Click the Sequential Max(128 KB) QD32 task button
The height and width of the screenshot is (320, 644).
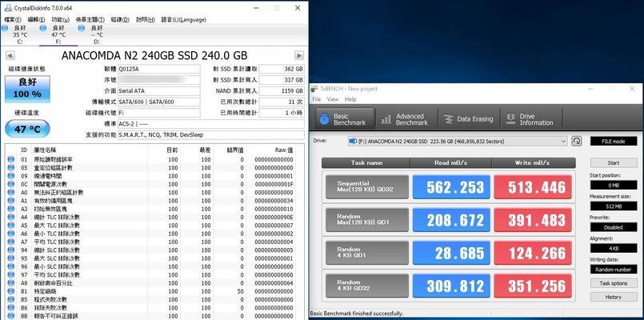click(x=367, y=187)
